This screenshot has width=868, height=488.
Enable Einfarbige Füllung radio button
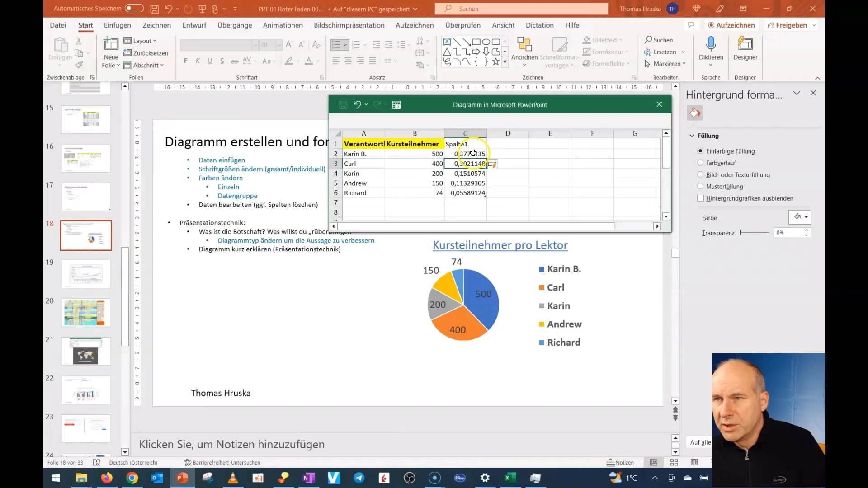[701, 151]
